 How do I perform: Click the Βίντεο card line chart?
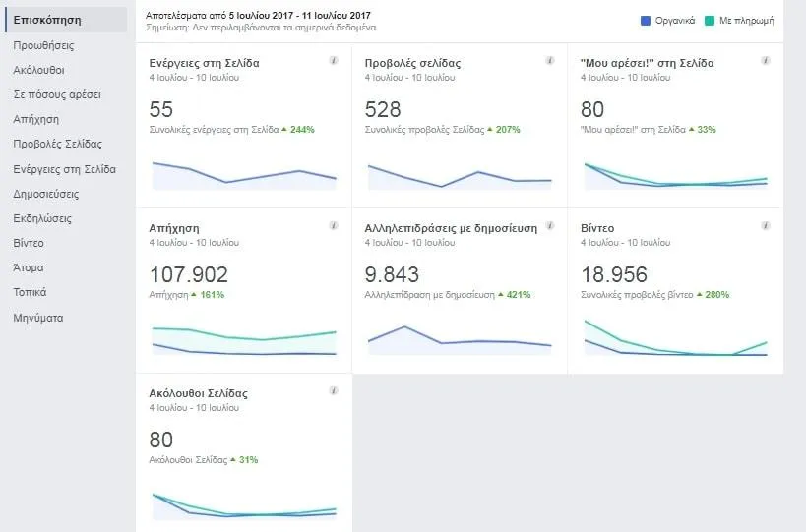click(x=676, y=338)
